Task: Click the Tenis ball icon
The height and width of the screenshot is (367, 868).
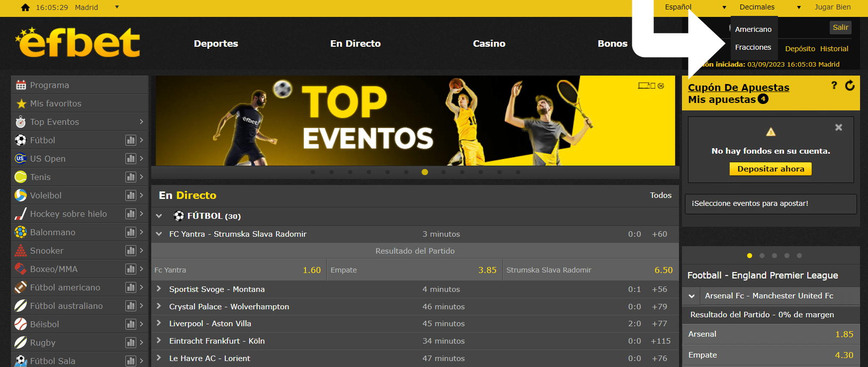Action: pyautogui.click(x=21, y=177)
